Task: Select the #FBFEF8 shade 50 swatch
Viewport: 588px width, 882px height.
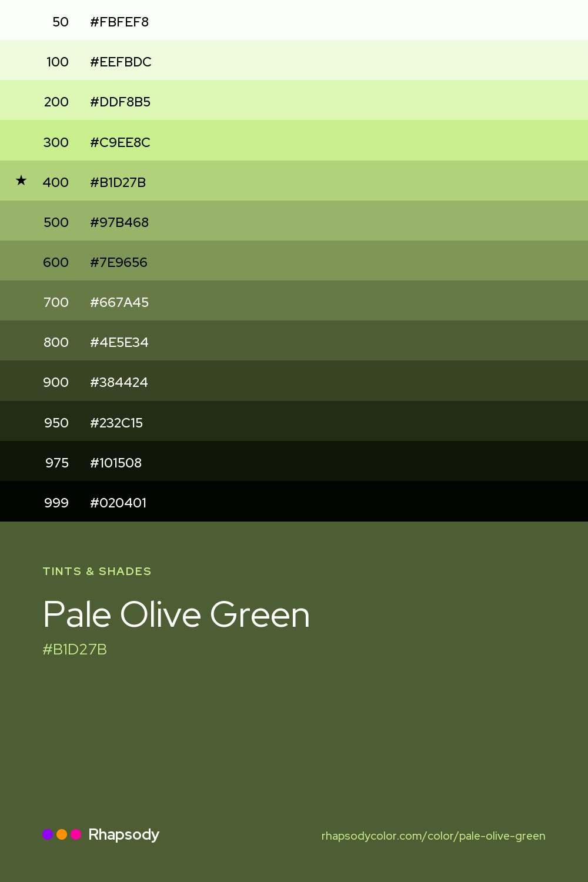Action: [x=294, y=20]
